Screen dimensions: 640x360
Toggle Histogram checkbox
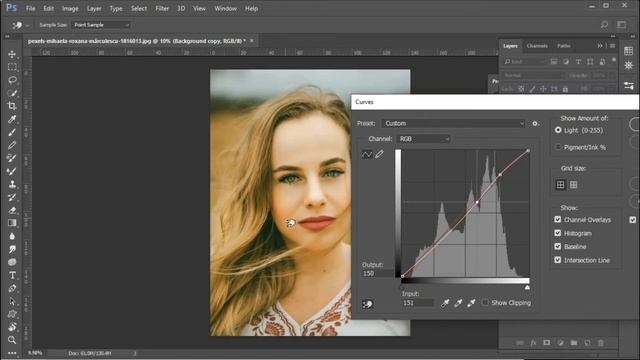pyautogui.click(x=558, y=233)
